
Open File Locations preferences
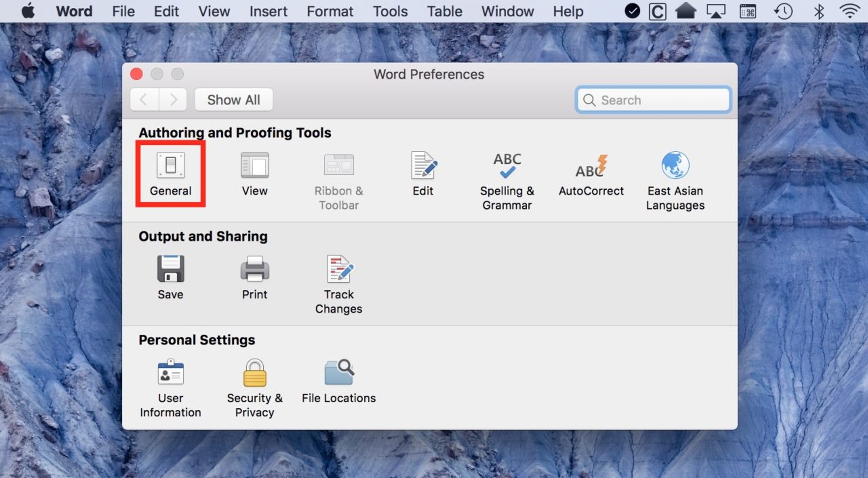tap(338, 382)
